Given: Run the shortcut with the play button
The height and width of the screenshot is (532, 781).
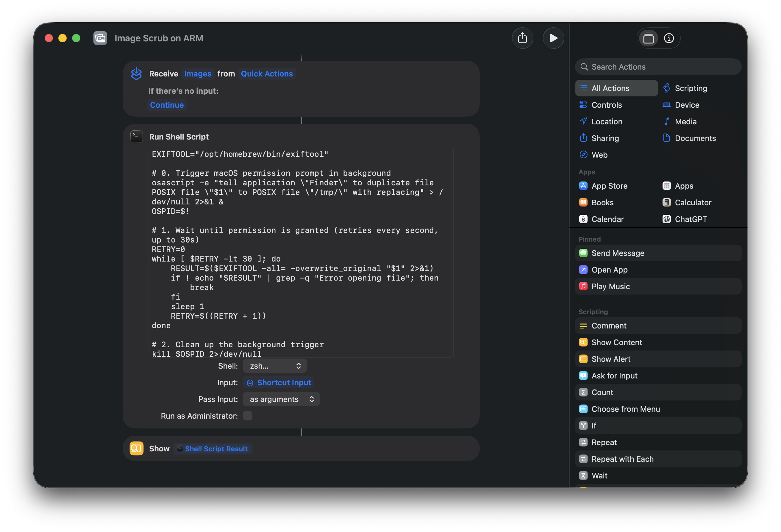Looking at the screenshot, I should click(x=553, y=38).
